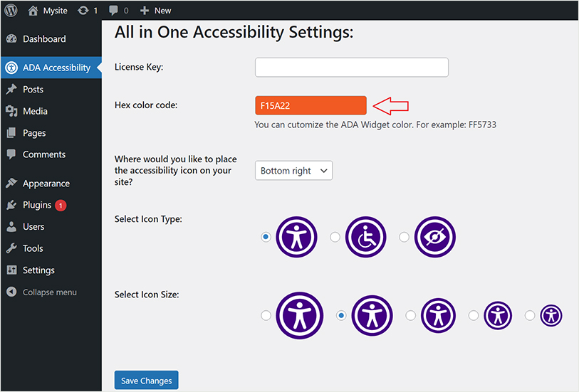The image size is (579, 392).
Task: Click the ADA Accessibility sidebar icon
Action: (x=11, y=68)
